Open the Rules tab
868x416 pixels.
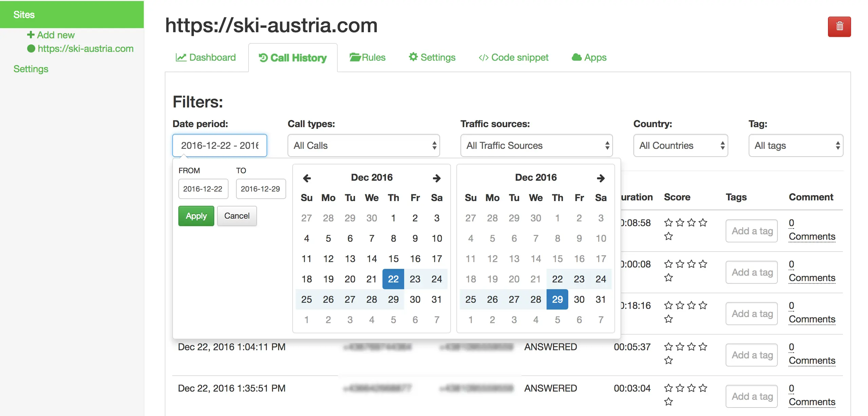368,57
